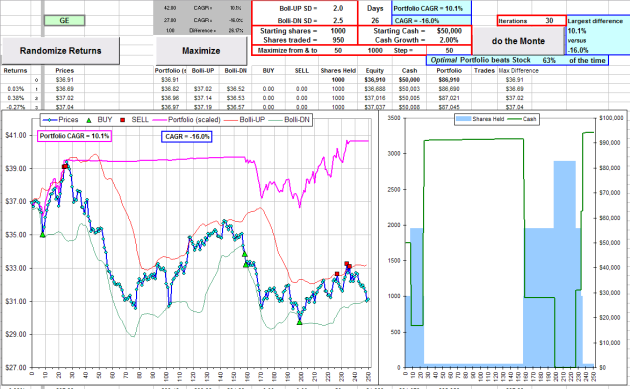Viewport: 630px width, 389px height.
Task: Select the Iterations value 30 cell
Action: 549,20
